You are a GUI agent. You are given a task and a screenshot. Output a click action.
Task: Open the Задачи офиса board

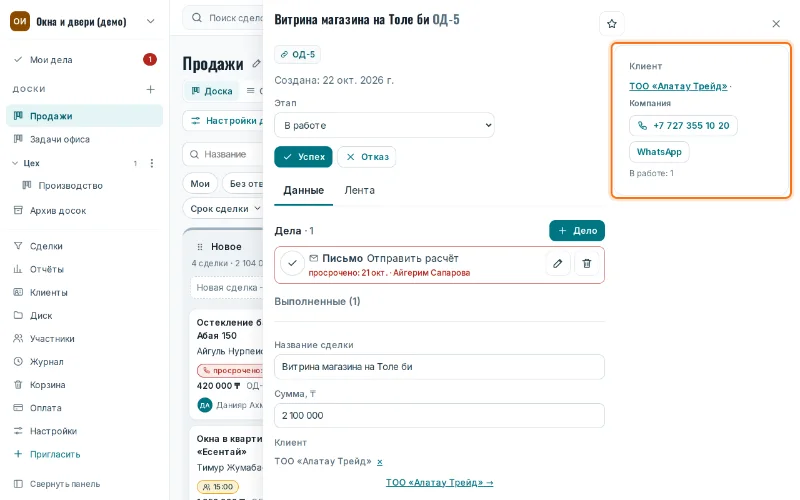(x=85, y=139)
